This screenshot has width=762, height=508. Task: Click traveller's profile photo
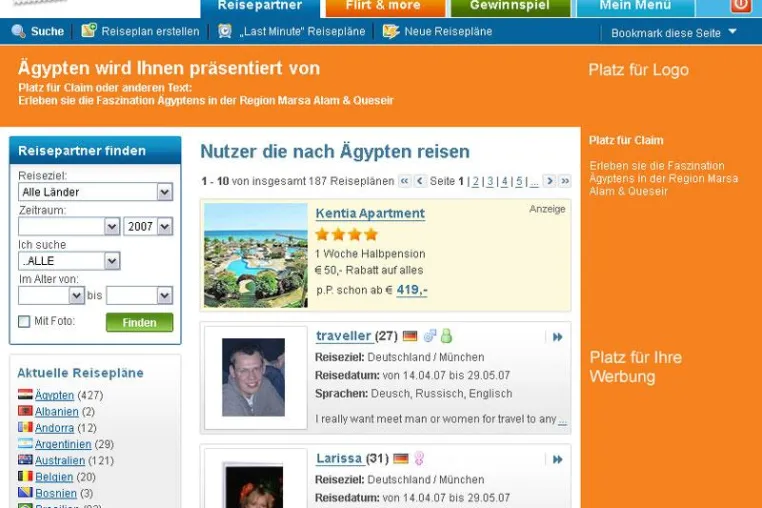[253, 377]
